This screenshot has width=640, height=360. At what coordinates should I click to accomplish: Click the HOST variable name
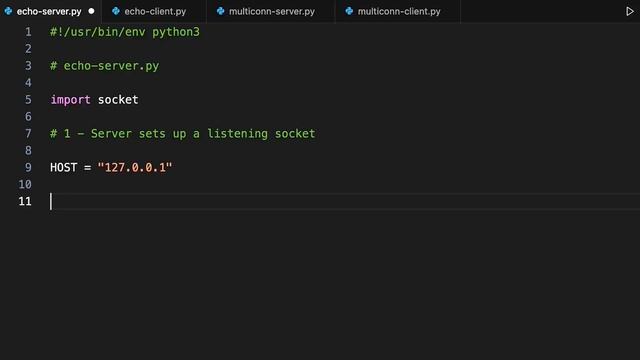pos(63,167)
